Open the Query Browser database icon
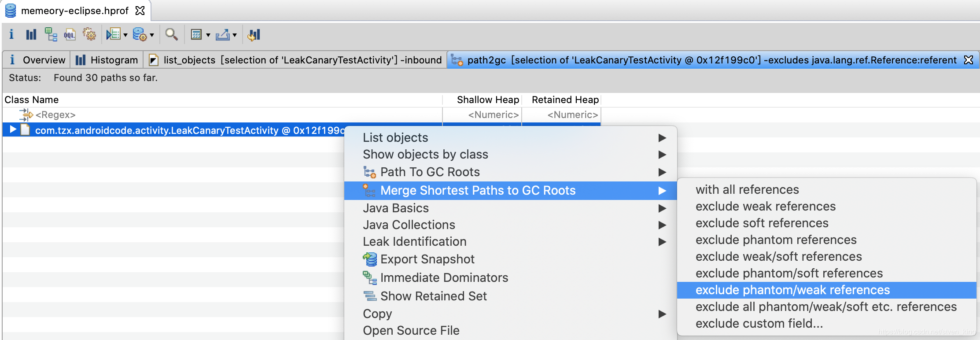980x340 pixels. (140, 34)
